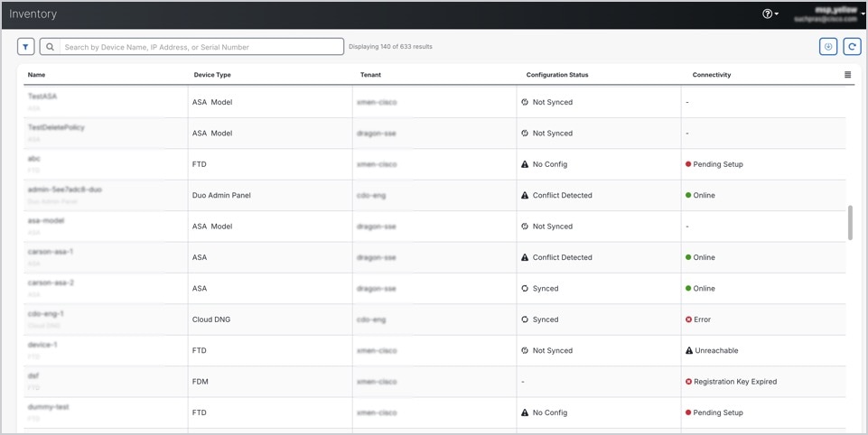Click FTD type in device-1 row
868x435 pixels.
point(200,350)
